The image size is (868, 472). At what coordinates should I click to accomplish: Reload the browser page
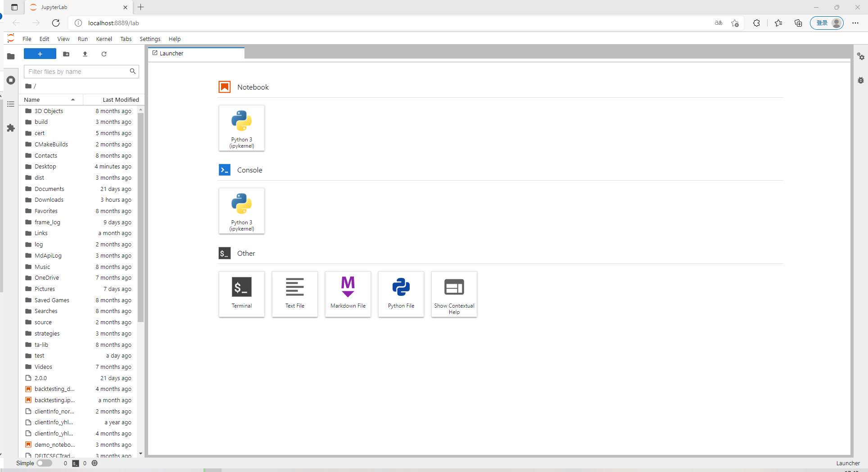[56, 23]
